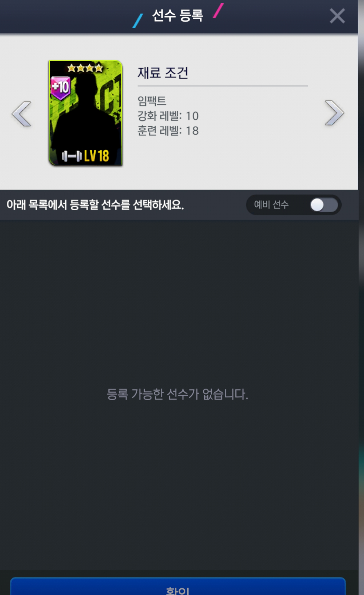This screenshot has width=364, height=595.
Task: Tap the pink slash beside title
Action: click(218, 11)
